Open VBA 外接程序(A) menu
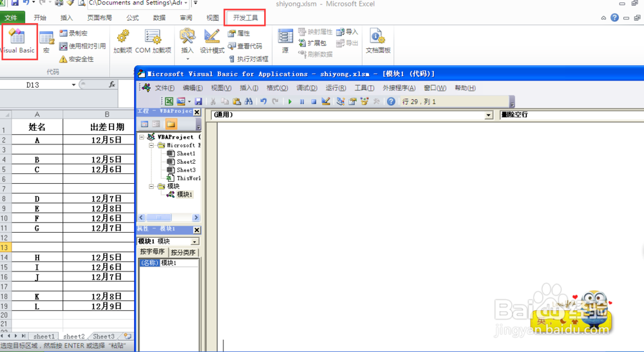Screen dimensions: 644x352 click(x=399, y=88)
